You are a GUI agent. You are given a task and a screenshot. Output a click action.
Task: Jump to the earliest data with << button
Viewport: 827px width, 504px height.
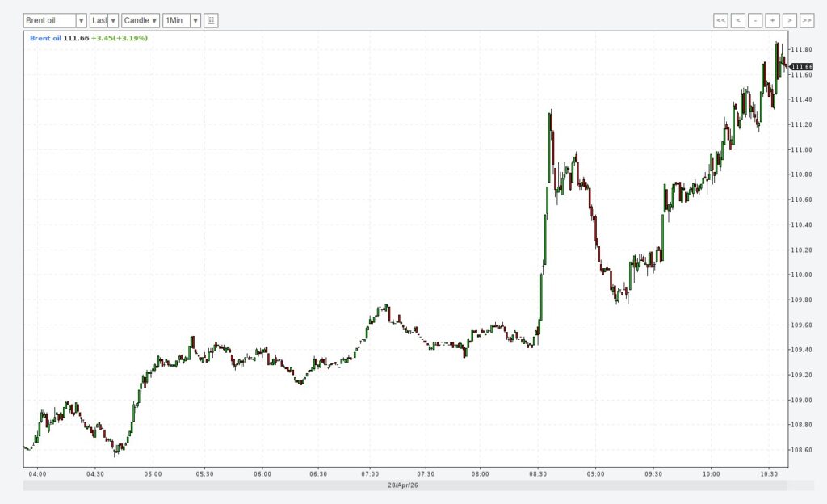click(721, 20)
